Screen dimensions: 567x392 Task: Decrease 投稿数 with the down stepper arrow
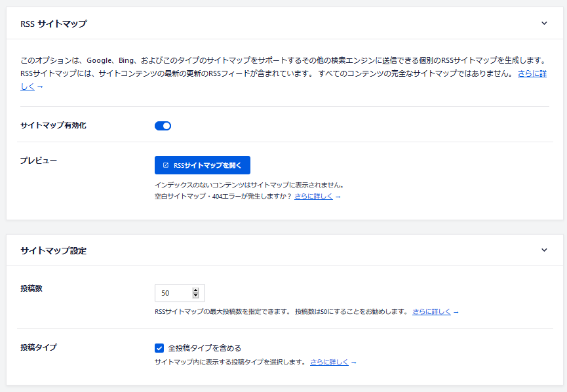195,296
